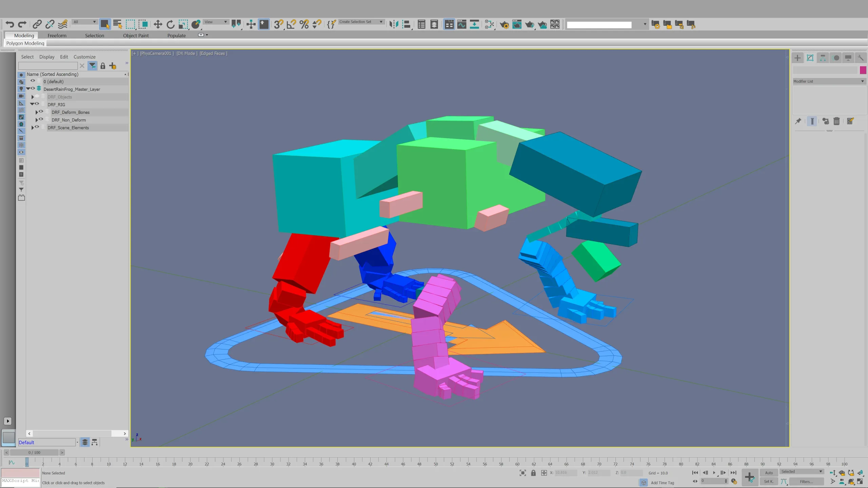868x488 pixels.
Task: Collapse the DesertRainFrog_Master_Layer tree node
Action: pyautogui.click(x=28, y=89)
